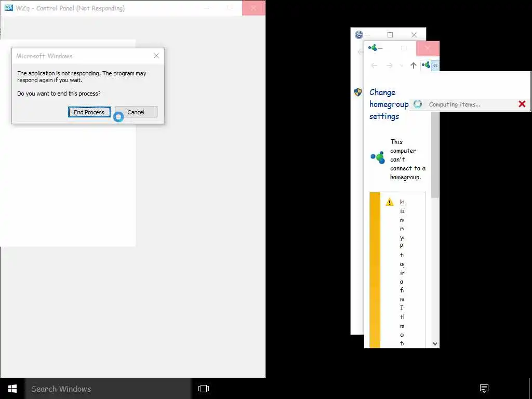Click the yellow warning triangle icon
This screenshot has width=532, height=399.
pos(390,202)
